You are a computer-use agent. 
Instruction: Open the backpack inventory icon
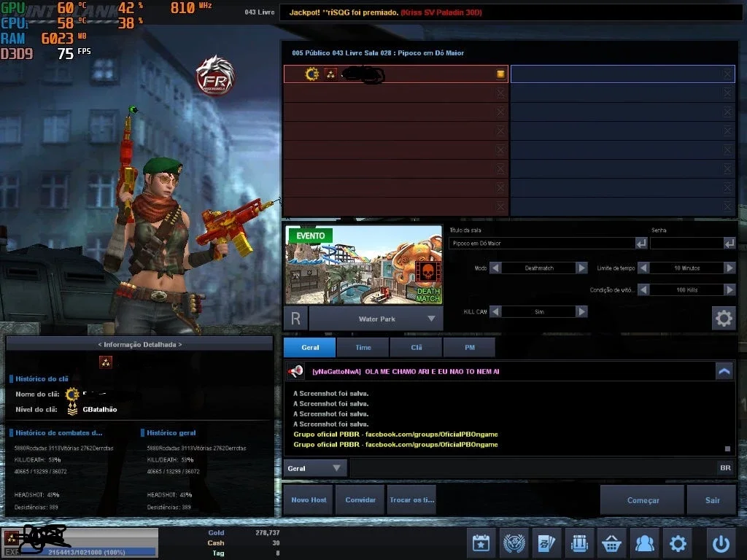[x=578, y=542]
